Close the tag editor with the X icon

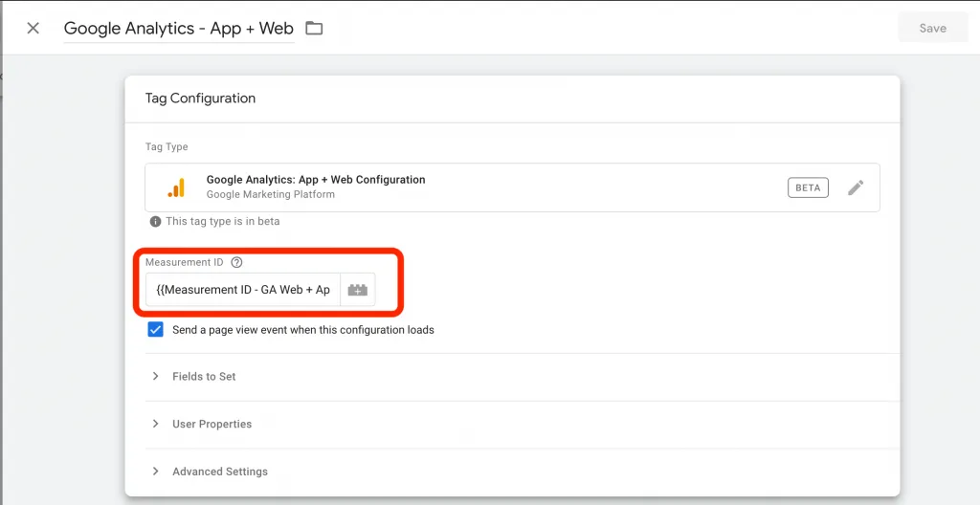coord(33,28)
